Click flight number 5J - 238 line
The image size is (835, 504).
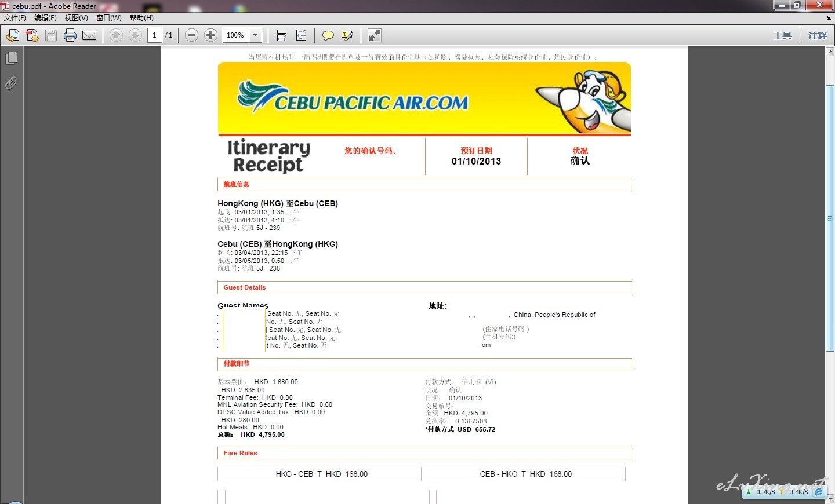click(x=249, y=268)
